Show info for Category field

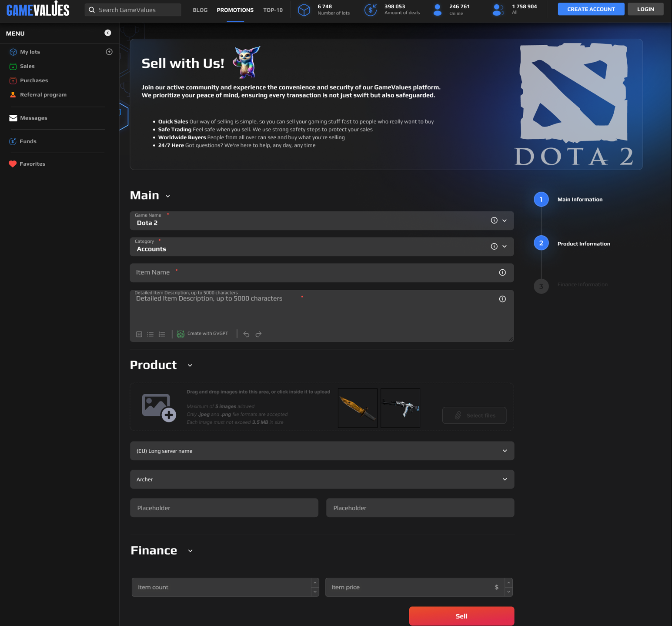[494, 246]
